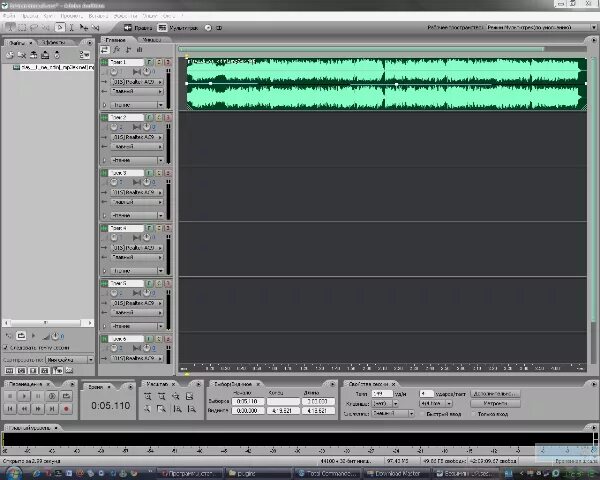Switch to the 'Эффекты' panel tab
Image resolution: width=600 pixels, height=480 pixels.
pos(54,42)
